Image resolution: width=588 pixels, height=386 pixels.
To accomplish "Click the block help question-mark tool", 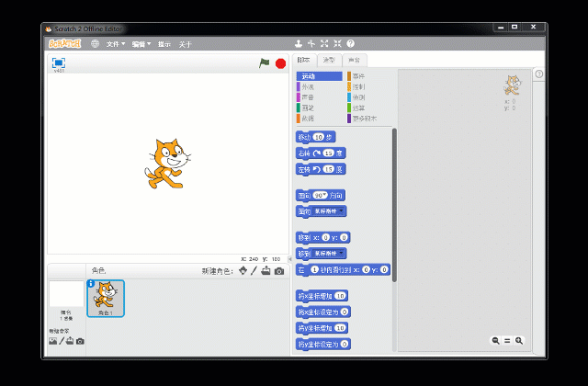I will point(351,43).
